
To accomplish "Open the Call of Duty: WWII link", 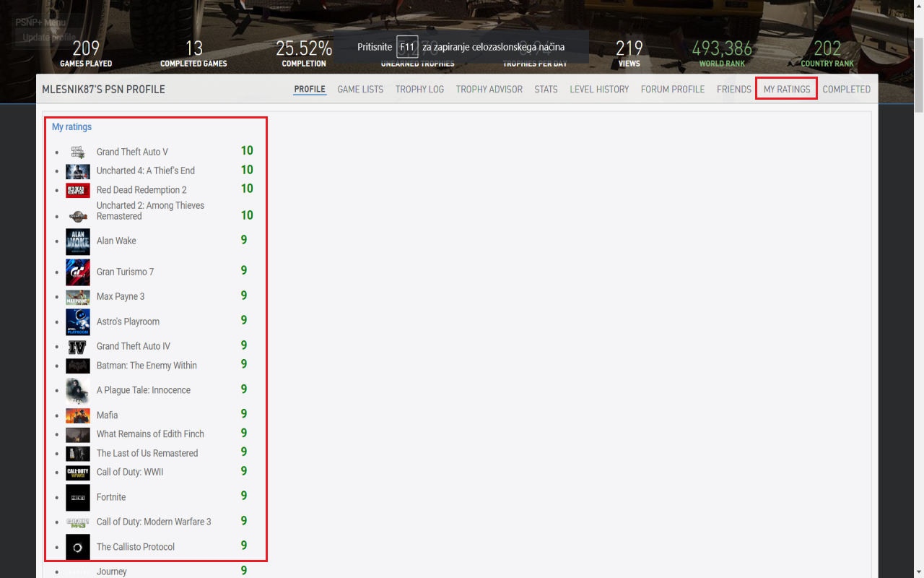I will 130,473.
